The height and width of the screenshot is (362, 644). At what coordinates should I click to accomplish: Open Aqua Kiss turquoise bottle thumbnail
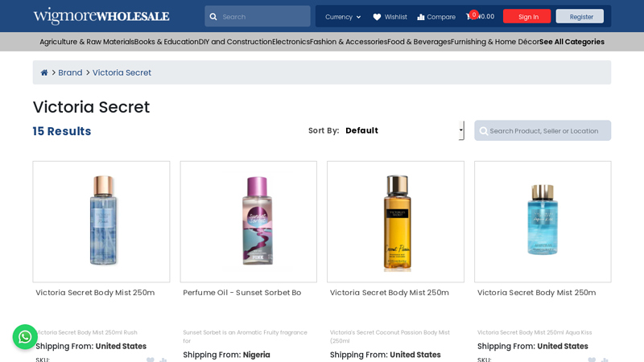(x=543, y=222)
